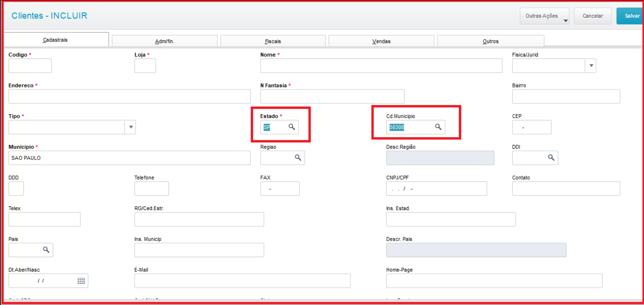The image size is (644, 305).
Task: Focus the Loja input field
Action: pyautogui.click(x=145, y=66)
